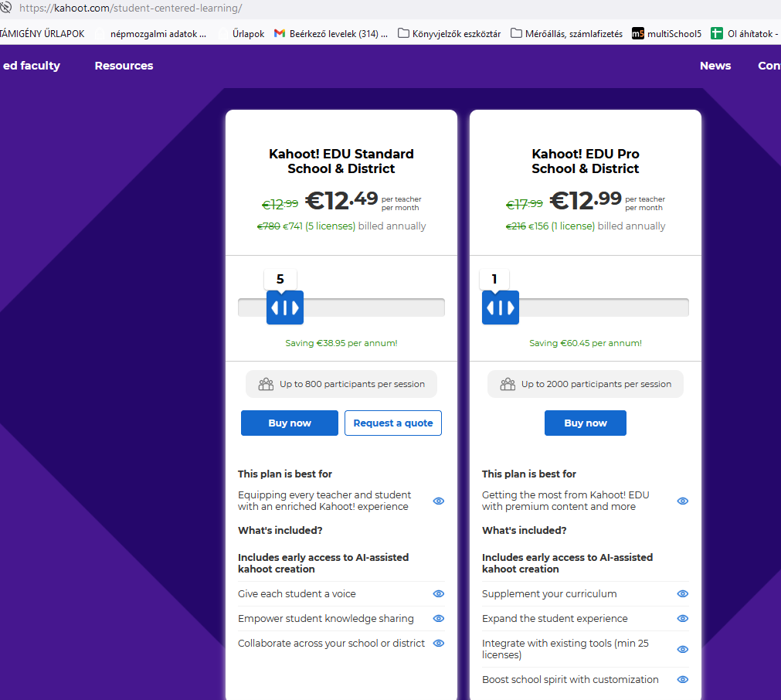The height and width of the screenshot is (700, 781).
Task: Show details for Equipping every teacher and student
Action: [x=438, y=501]
